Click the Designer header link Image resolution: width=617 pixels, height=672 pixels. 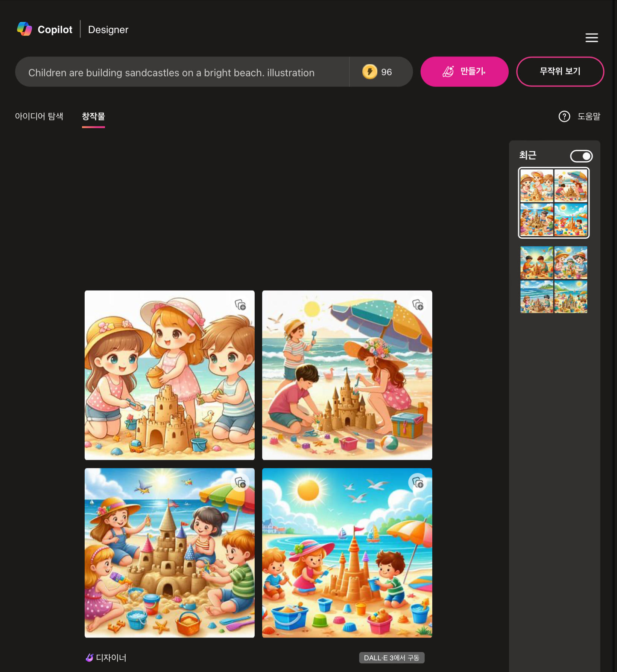(x=108, y=29)
